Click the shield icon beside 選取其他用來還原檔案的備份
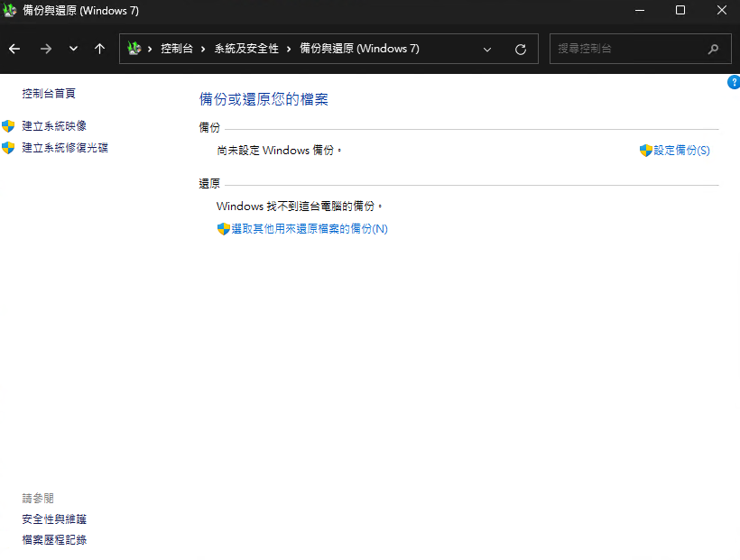This screenshot has height=560, width=740. [x=223, y=229]
